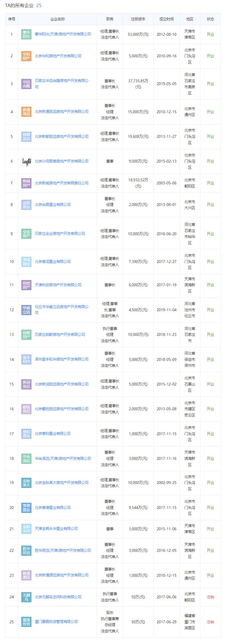
Task: Open 胜华辰远(天津)房地产开发有限公司 link
Action: [x=63, y=550]
